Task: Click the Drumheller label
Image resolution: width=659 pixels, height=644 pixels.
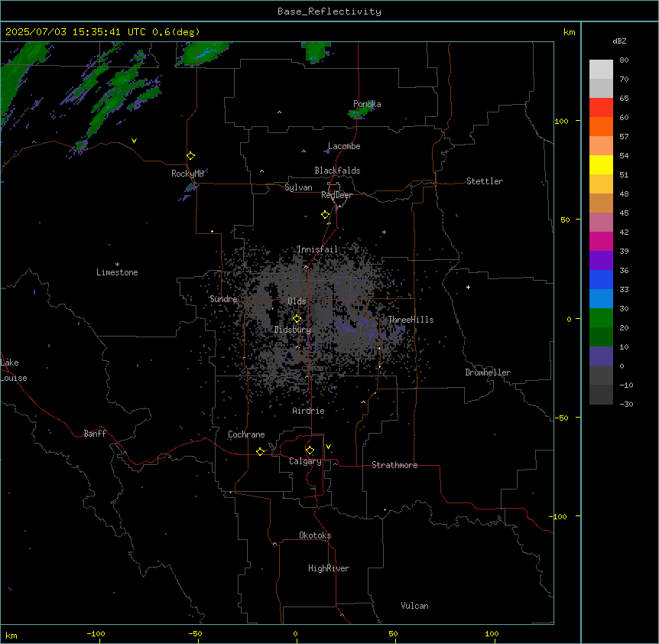Action: [488, 372]
